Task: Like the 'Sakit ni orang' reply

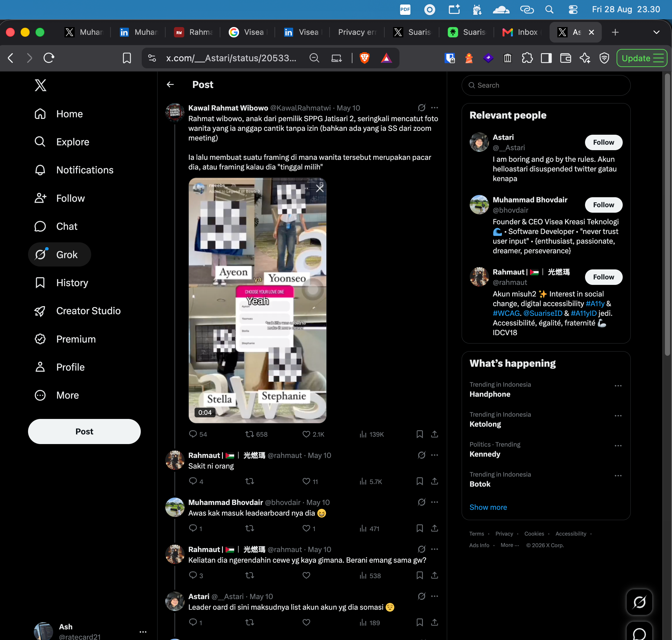Action: 310,481
